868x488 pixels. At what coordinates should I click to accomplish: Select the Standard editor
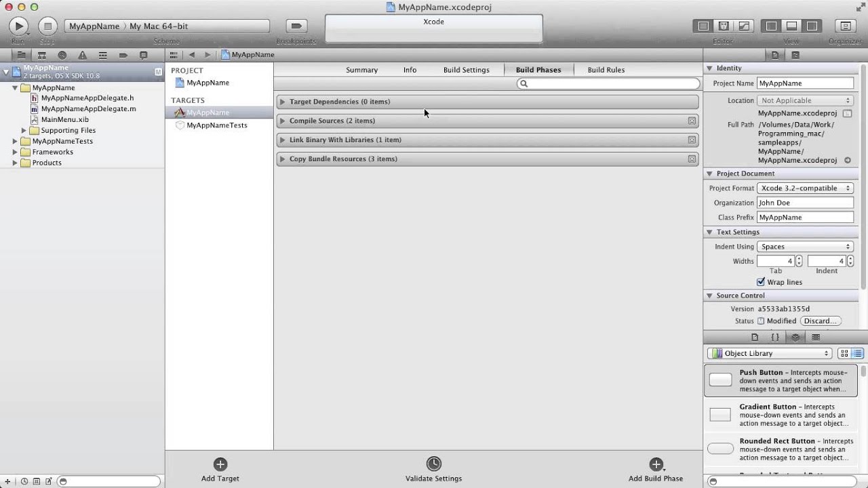(x=703, y=26)
